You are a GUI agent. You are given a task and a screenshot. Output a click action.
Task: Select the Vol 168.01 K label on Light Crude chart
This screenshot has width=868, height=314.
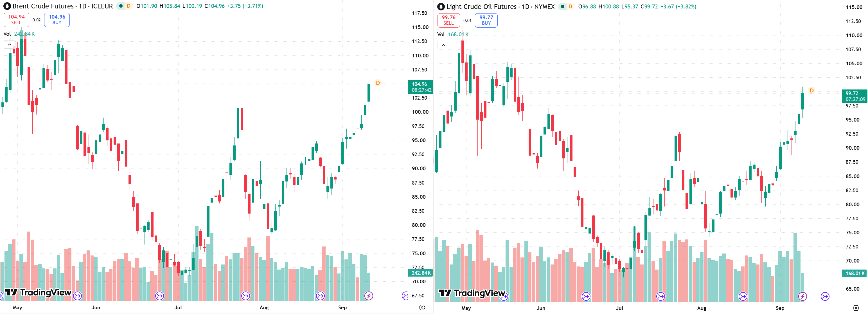click(452, 35)
